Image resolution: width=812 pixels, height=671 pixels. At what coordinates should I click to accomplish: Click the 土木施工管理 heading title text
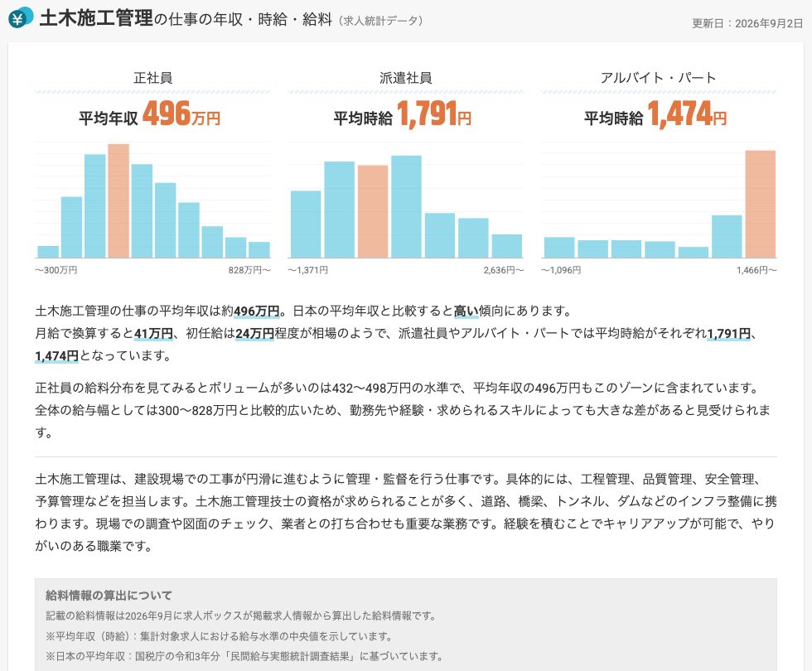point(96,18)
